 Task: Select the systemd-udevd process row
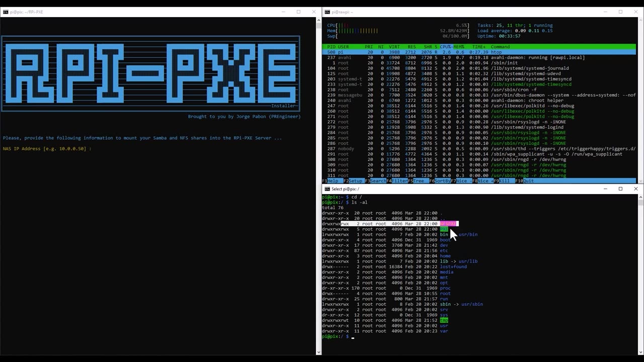point(478,74)
